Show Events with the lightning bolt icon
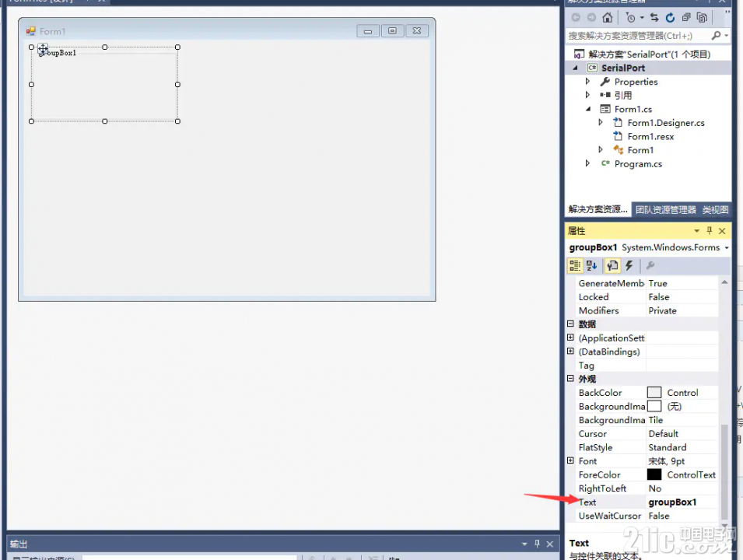Viewport: 743px width, 560px height. (x=629, y=266)
